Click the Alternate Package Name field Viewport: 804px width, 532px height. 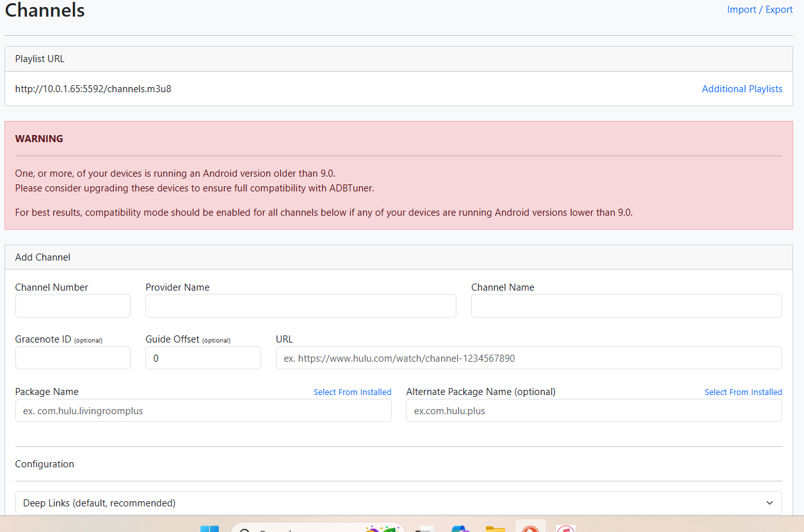(593, 410)
